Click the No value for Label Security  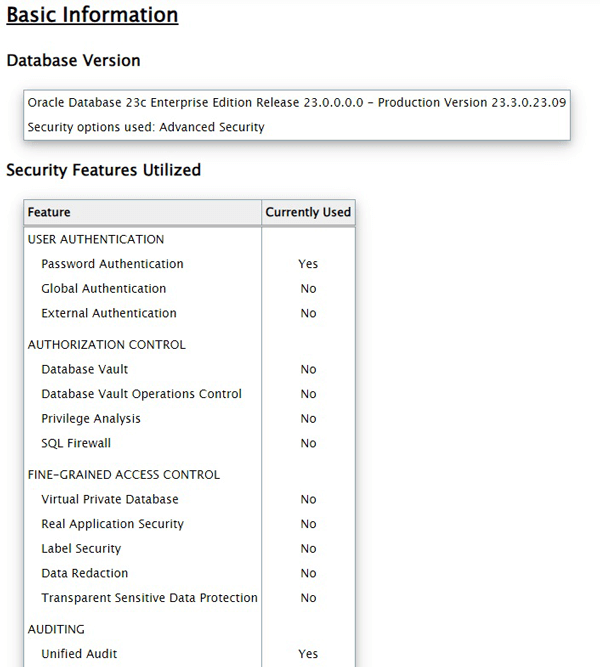(308, 549)
